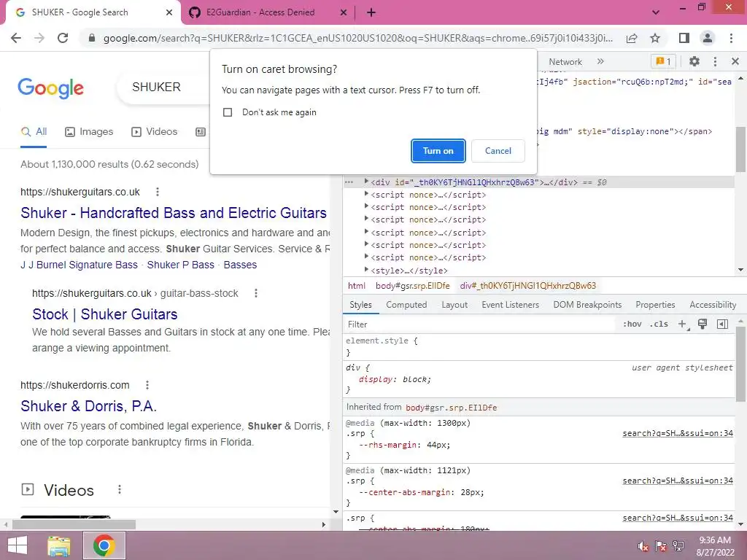Show more DevTools tabs chevron
This screenshot has height=560, width=747.
600,61
